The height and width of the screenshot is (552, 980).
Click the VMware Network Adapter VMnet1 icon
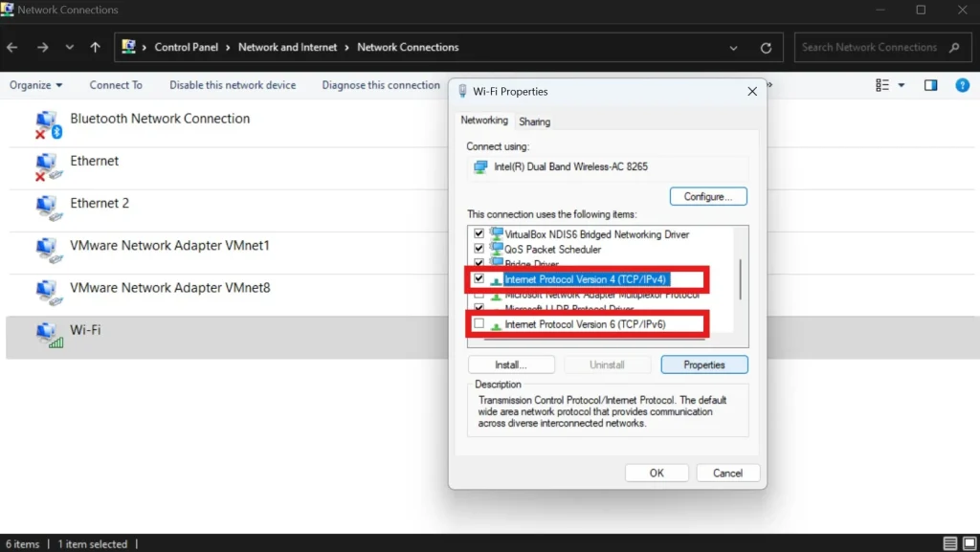47,250
